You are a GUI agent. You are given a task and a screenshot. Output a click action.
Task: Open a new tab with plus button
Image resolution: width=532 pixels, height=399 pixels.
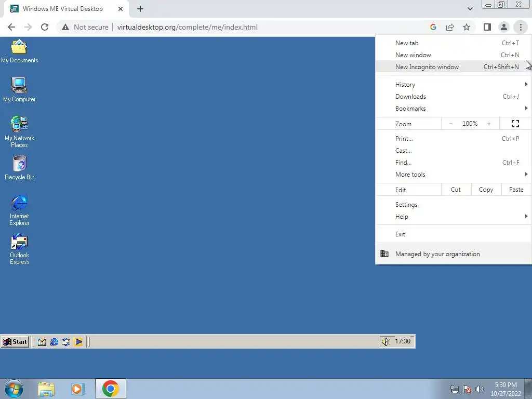[x=140, y=9]
